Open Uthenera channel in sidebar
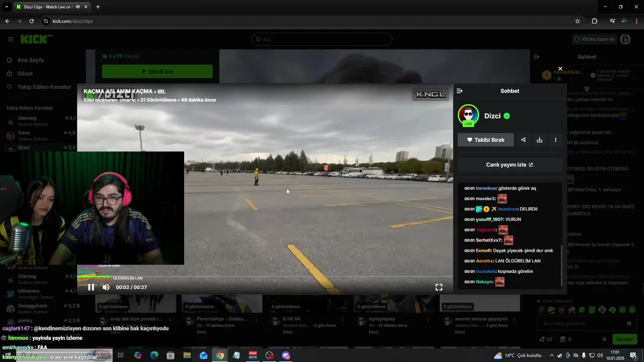This screenshot has width=644, height=362. point(40,294)
